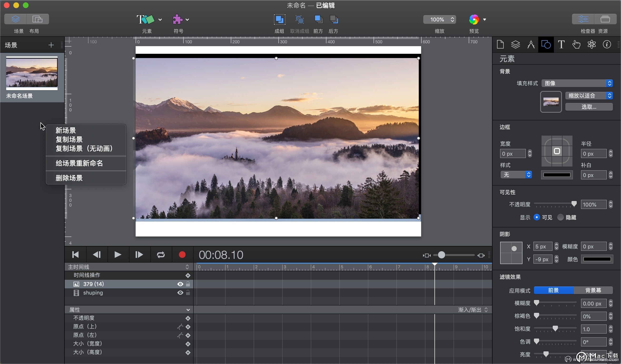Screen dimensions: 621x364
Task: Open the Actions inspector hand icon
Action: tap(577, 44)
